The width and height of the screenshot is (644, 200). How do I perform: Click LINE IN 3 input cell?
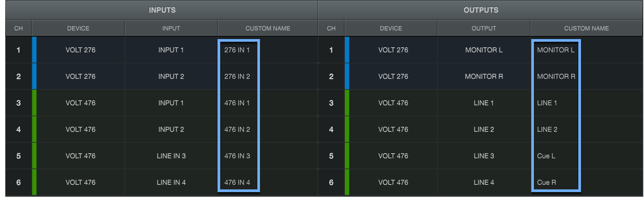[171, 156]
